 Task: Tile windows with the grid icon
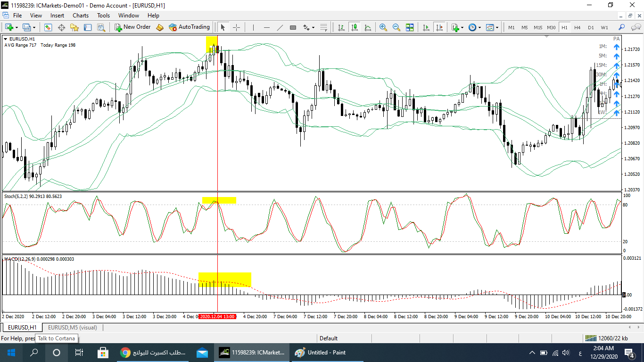tap(409, 27)
